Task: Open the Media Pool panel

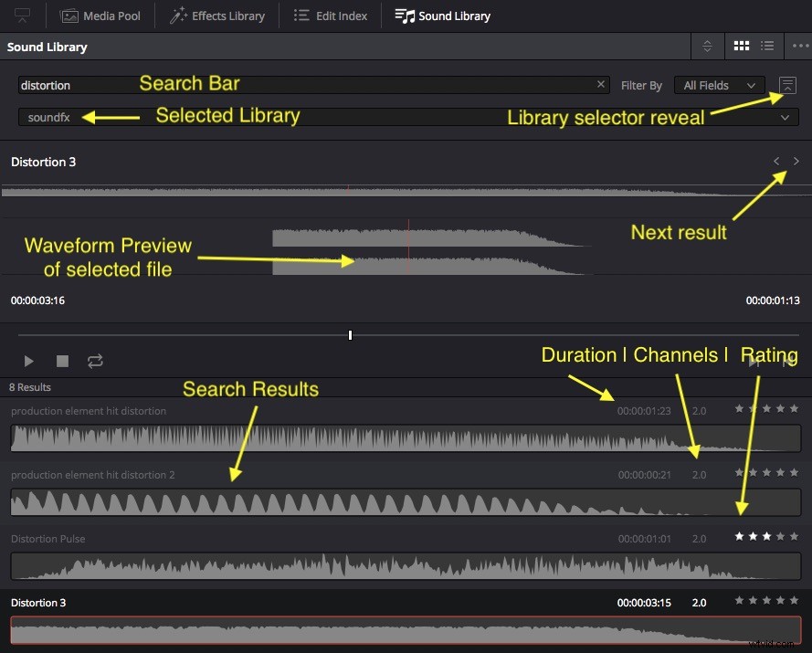Action: coord(100,16)
